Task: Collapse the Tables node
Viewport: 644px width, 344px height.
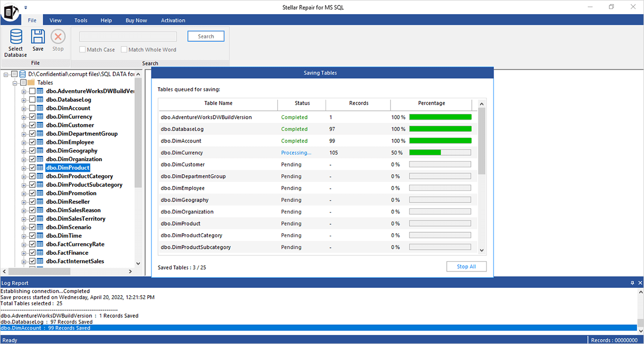Action: (15, 83)
